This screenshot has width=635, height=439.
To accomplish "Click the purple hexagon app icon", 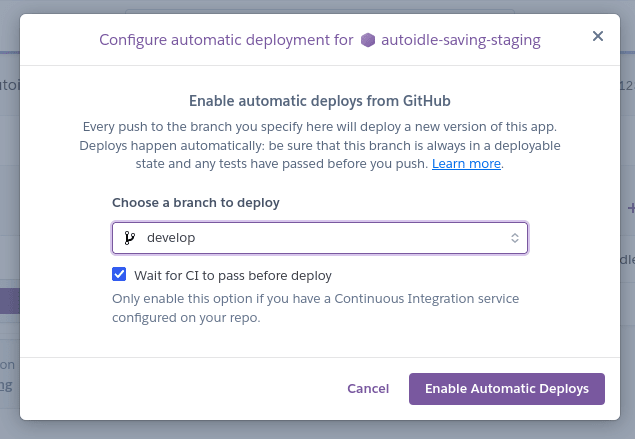I will click(368, 41).
